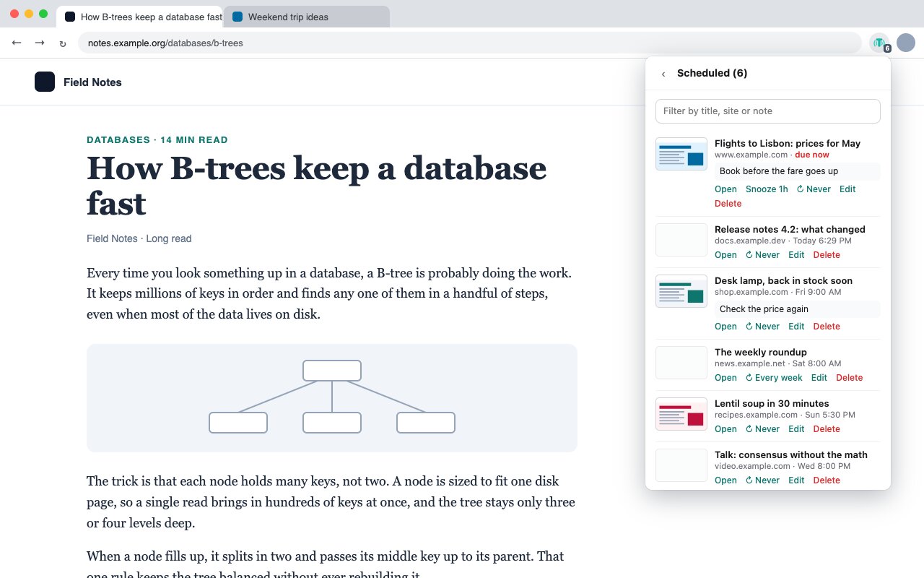Change repeat Never for Flights to Lisbon
This screenshot has height=578, width=924.
[814, 189]
